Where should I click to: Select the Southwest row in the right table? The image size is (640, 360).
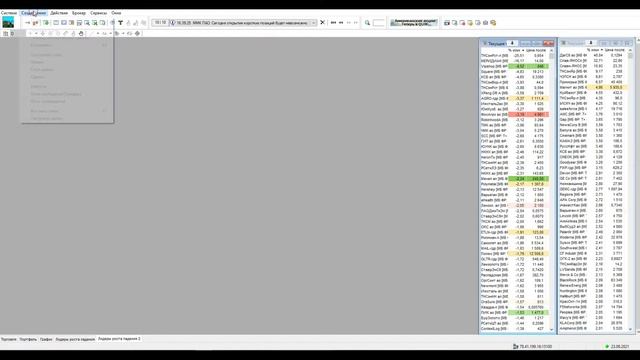coord(593,248)
